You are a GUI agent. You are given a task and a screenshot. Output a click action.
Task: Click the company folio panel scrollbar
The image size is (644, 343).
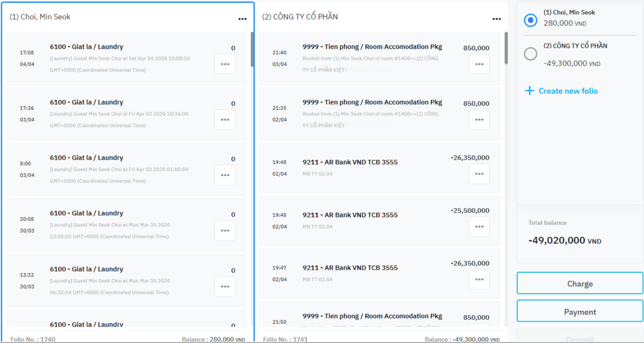click(506, 48)
